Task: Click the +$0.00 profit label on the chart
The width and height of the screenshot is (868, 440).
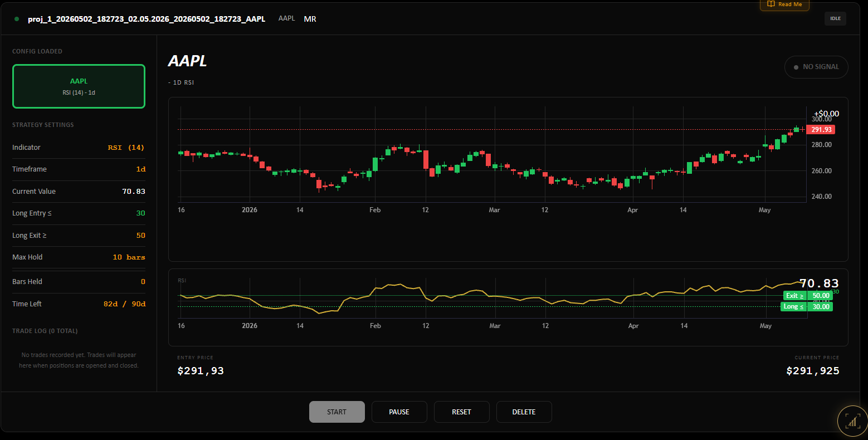Action: pyautogui.click(x=827, y=114)
